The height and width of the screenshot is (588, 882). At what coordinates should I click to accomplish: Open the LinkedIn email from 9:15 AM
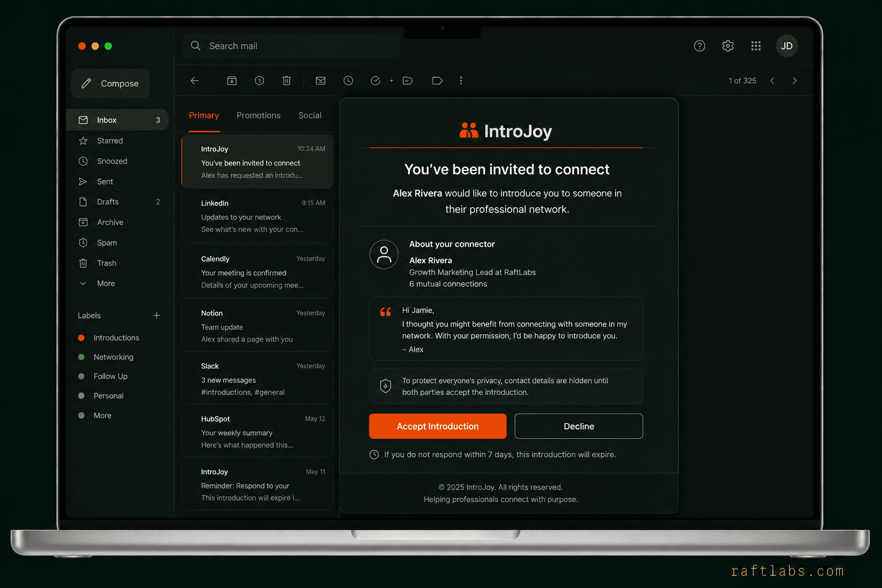(x=257, y=216)
